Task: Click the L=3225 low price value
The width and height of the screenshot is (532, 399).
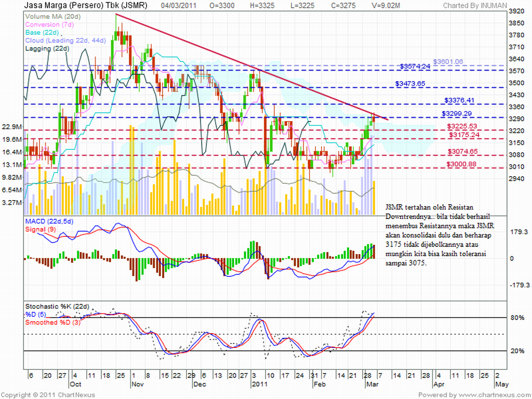Action: (302, 5)
